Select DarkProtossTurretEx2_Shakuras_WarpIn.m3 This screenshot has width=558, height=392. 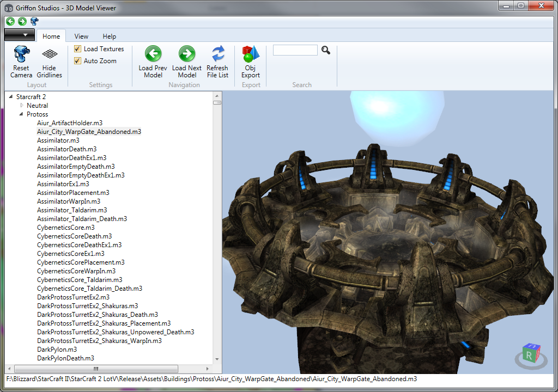[x=99, y=341]
